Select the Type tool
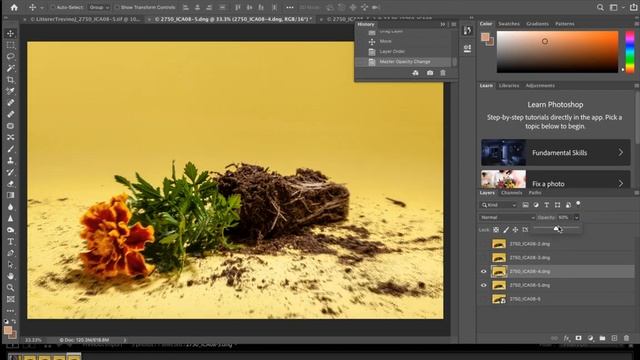Screen dimensions: 640x360 11,242
